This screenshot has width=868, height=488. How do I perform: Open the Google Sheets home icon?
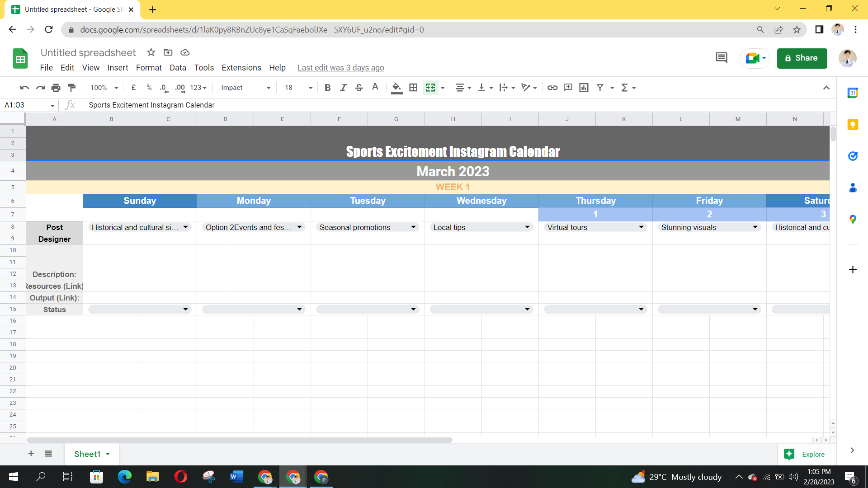20,59
